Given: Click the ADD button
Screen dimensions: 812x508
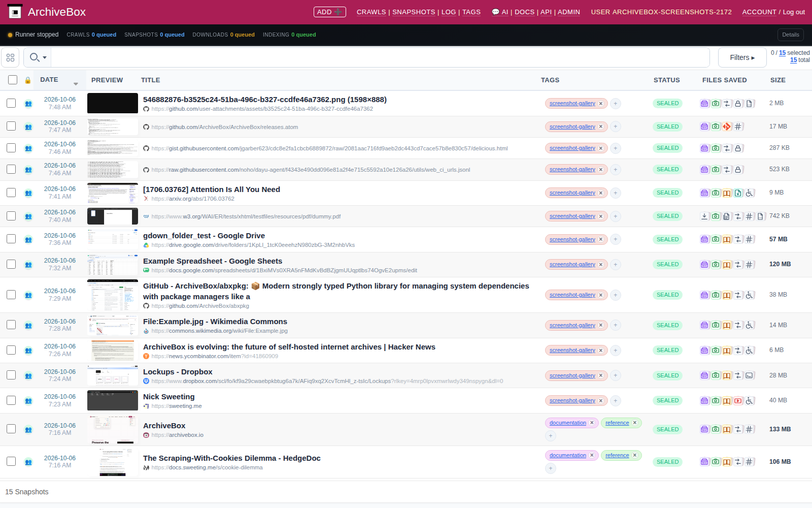Looking at the screenshot, I should [330, 12].
